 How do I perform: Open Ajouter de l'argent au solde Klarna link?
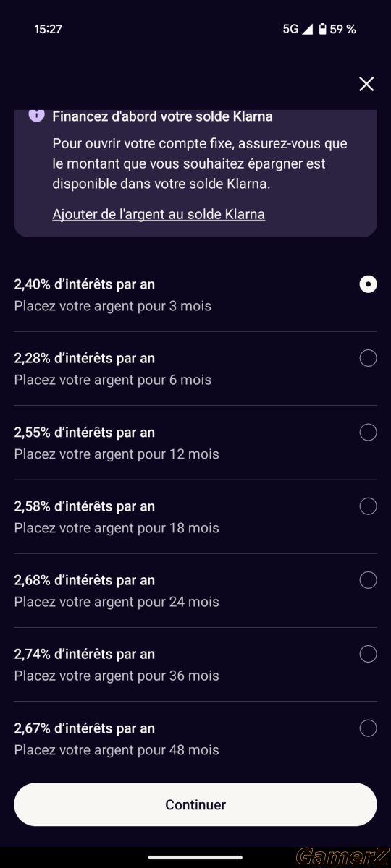coord(159,214)
